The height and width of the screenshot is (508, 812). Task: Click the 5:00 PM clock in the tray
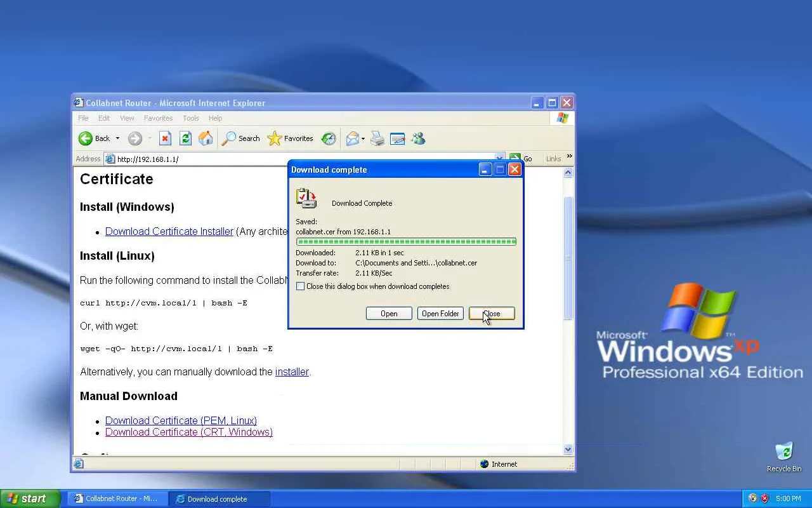[789, 498]
